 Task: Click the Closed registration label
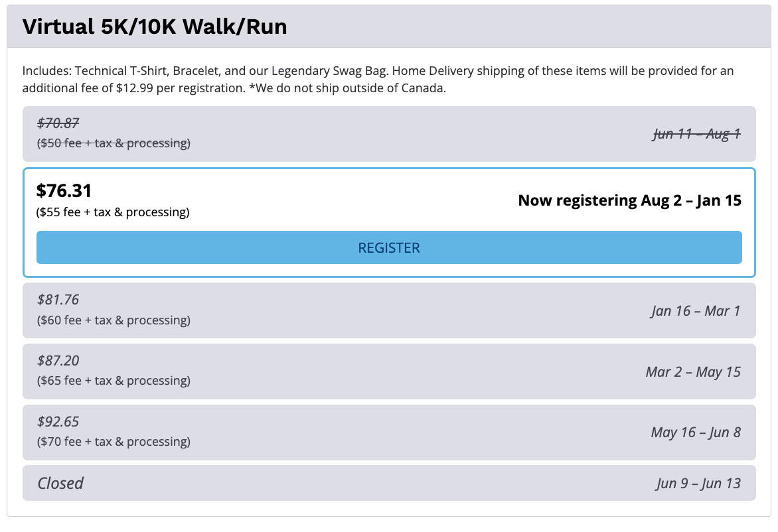[60, 483]
